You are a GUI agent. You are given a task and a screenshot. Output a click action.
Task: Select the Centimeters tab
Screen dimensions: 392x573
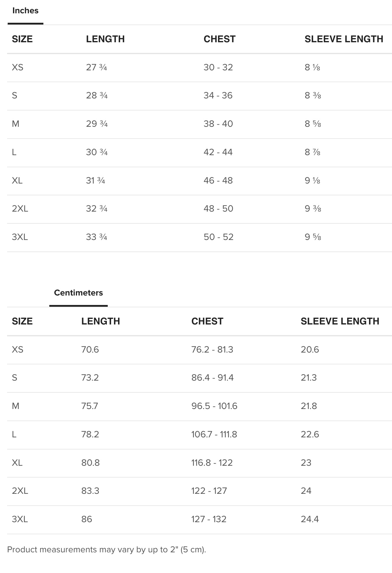coord(79,293)
